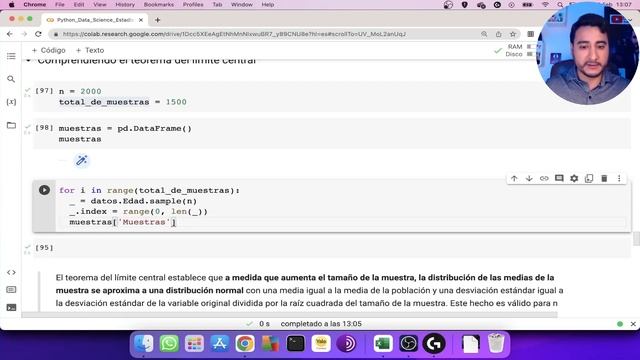Open the File menu
Viewport: 640px width, 360px height.
(60, 4)
